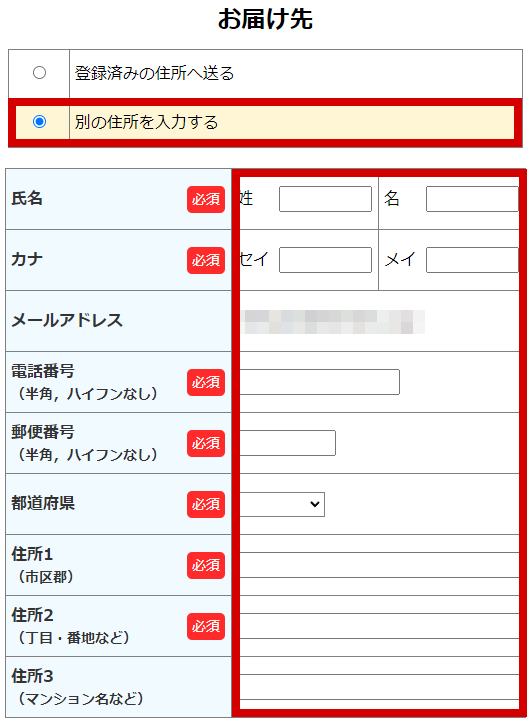530x725 pixels.
Task: Click the 電話番号 phone number field
Action: tap(319, 382)
